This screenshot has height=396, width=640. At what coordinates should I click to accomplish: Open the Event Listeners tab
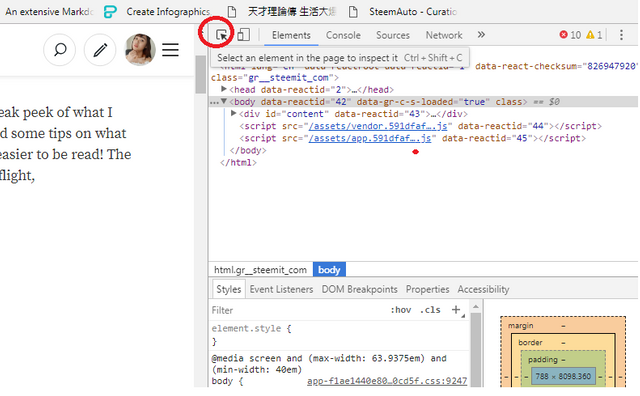pyautogui.click(x=281, y=289)
